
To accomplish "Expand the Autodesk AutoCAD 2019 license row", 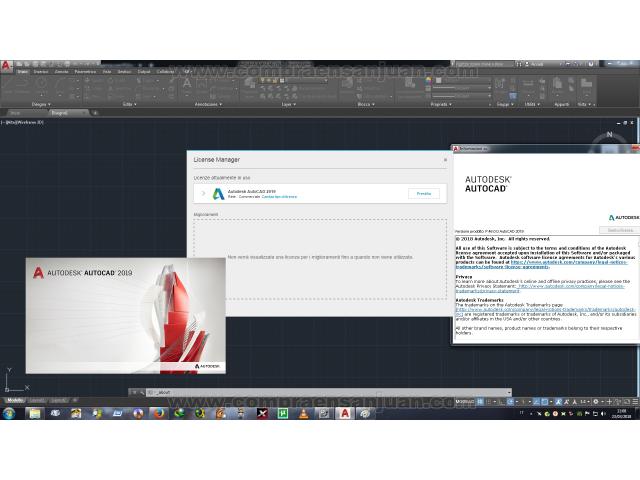I will coord(203,193).
